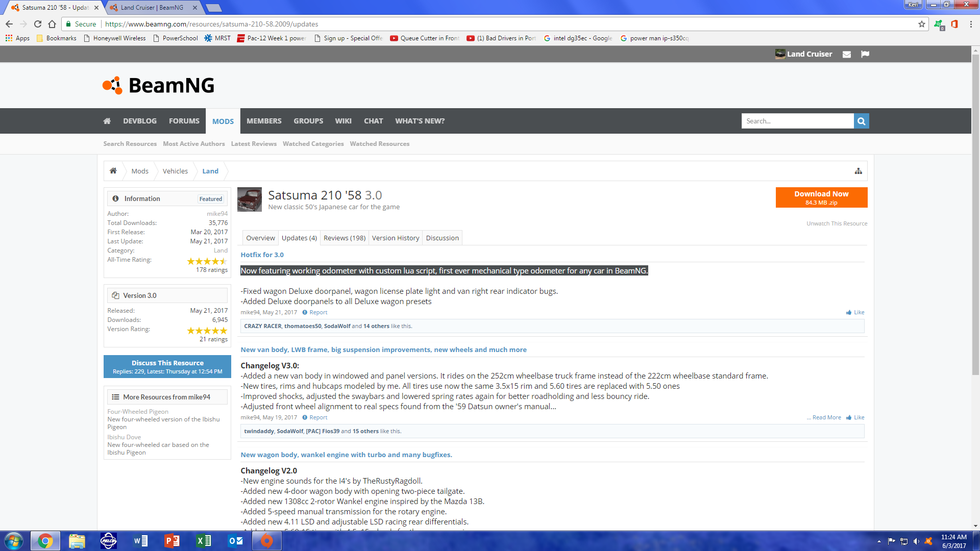The height and width of the screenshot is (551, 980).
Task: Click the volume icon in system tray
Action: tap(916, 541)
